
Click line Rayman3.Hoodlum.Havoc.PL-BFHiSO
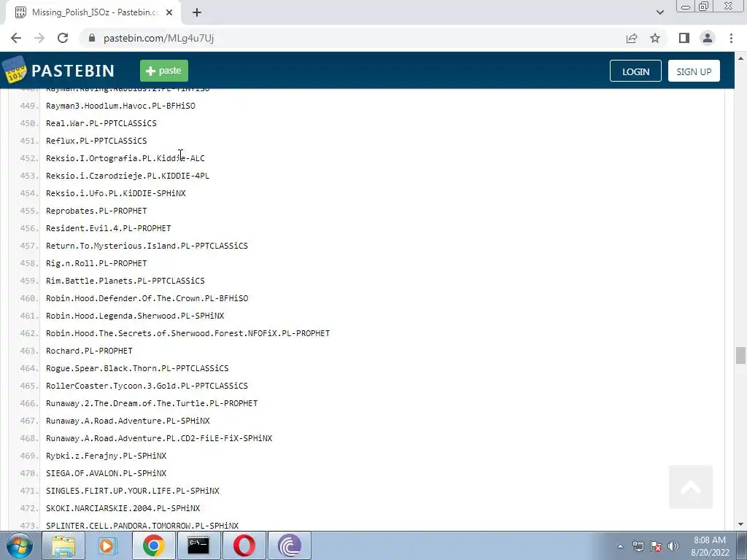click(x=120, y=106)
